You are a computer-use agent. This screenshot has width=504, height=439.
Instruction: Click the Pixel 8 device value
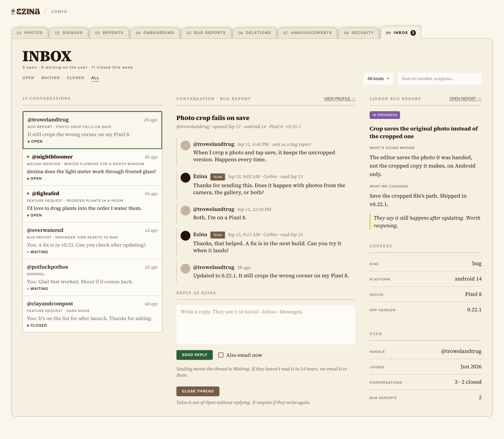tap(473, 294)
